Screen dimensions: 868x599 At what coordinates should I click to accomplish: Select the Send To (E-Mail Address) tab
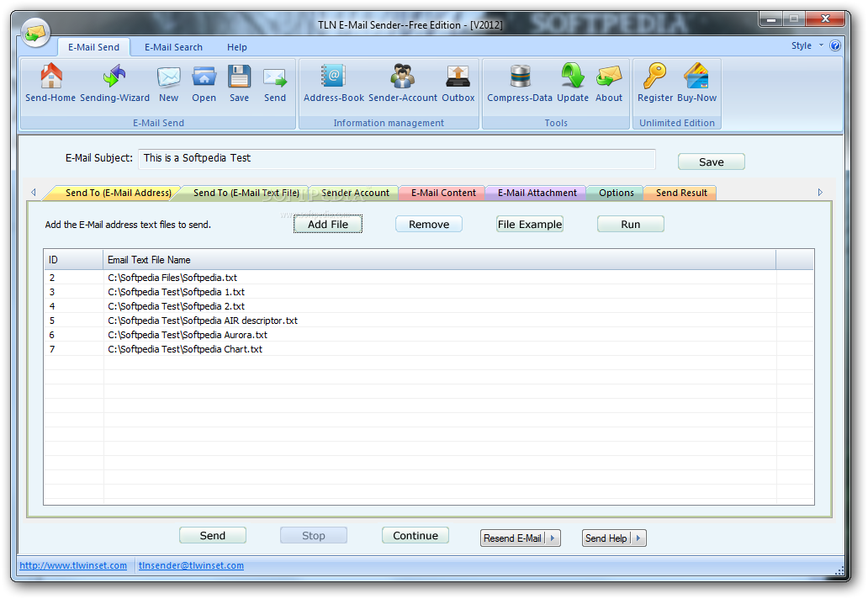[118, 193]
